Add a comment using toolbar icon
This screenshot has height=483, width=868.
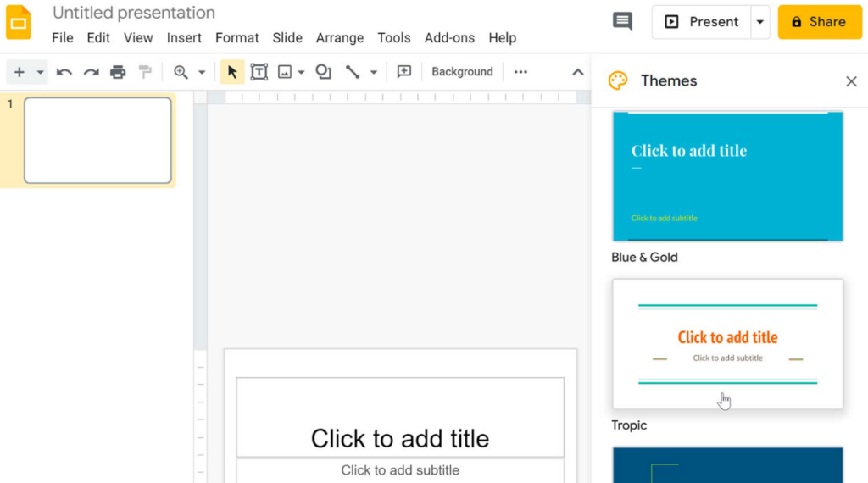point(404,72)
